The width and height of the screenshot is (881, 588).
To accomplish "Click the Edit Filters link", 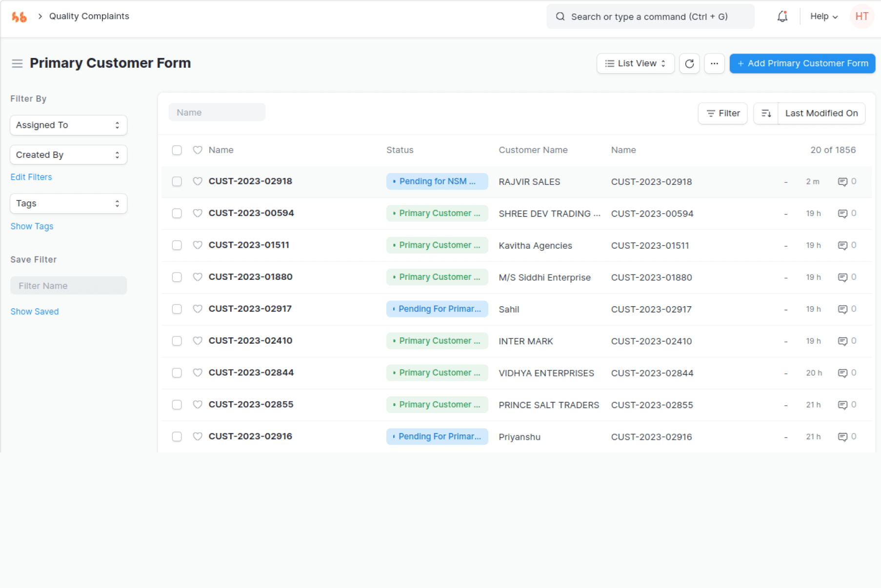I will [x=31, y=177].
